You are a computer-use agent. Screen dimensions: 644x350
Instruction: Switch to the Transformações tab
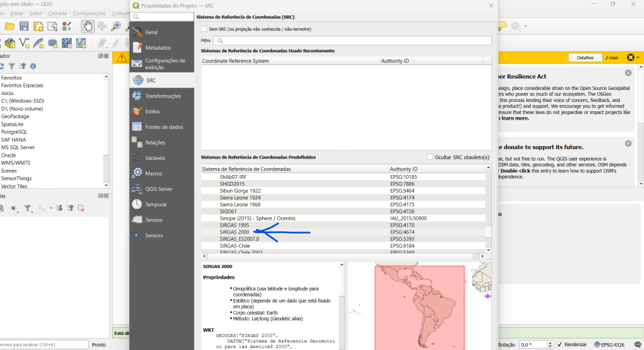(x=162, y=96)
